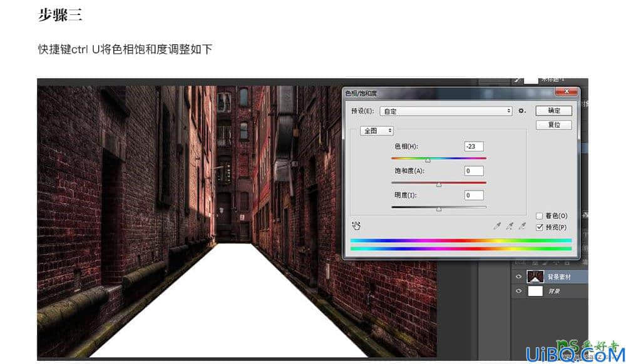Pick the first eyedropper tool
The image size is (626, 364).
coord(496,226)
